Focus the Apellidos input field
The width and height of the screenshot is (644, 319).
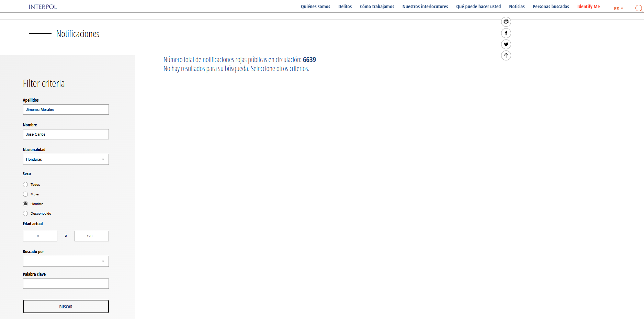click(66, 110)
